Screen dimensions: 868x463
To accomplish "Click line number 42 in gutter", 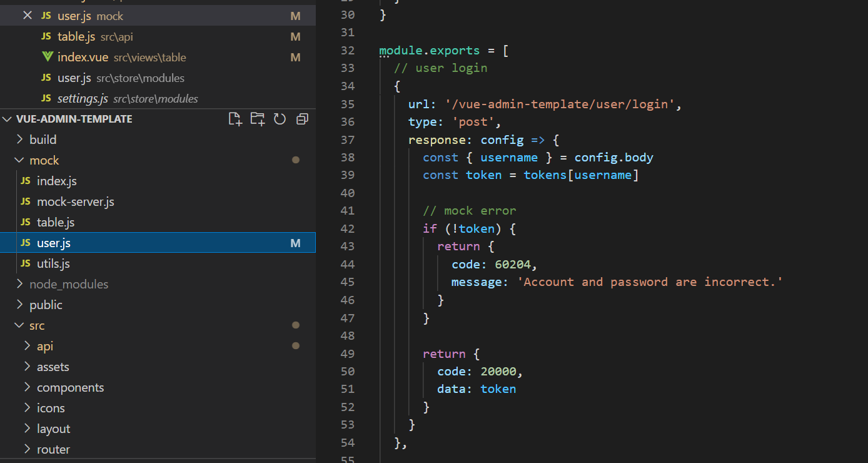I will click(x=347, y=228).
